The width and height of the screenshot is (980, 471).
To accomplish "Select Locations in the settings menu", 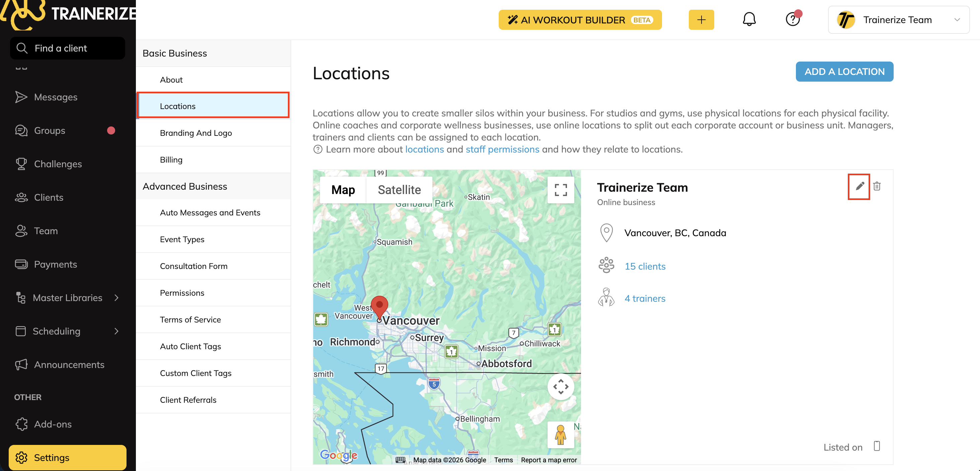I will (x=214, y=106).
